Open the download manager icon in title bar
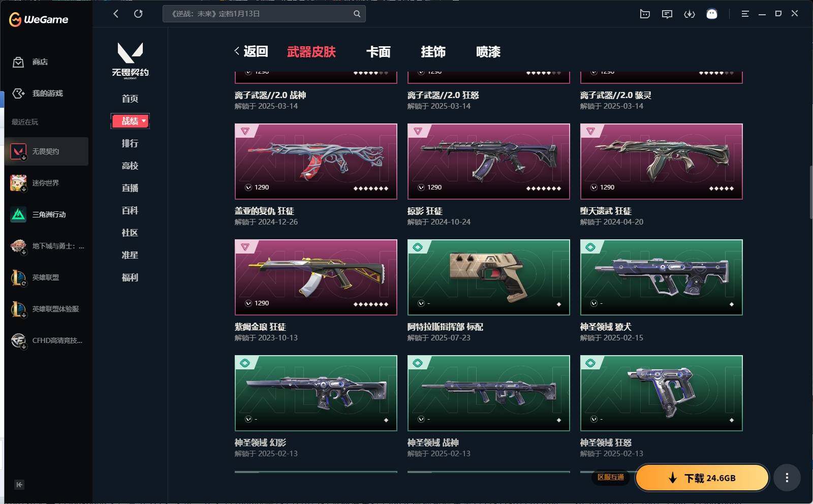Viewport: 813px width, 504px height. click(690, 14)
